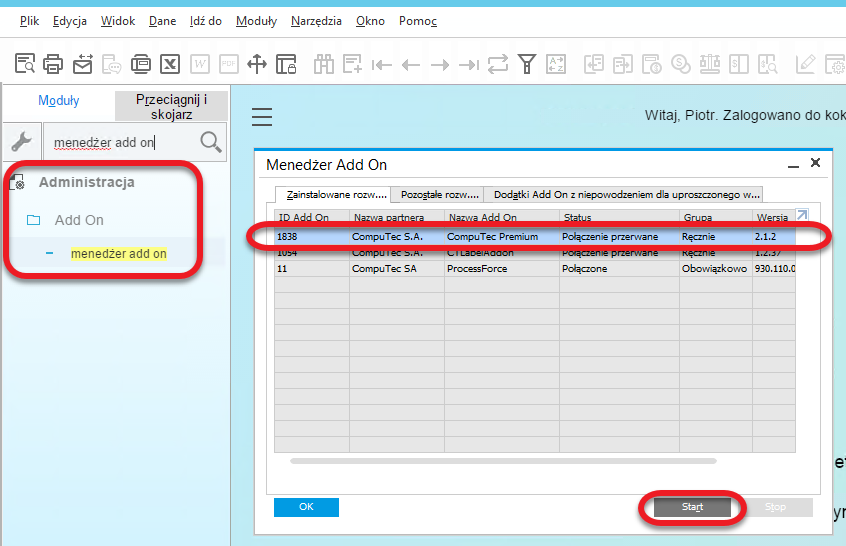The height and width of the screenshot is (546, 846).
Task: Switch to Pozostałe rozw... tab
Action: coord(439,195)
